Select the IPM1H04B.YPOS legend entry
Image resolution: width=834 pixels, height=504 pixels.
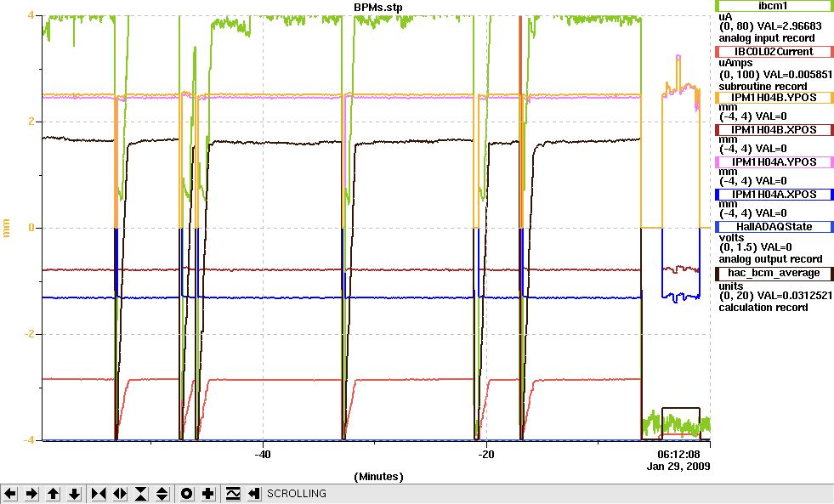click(x=774, y=97)
